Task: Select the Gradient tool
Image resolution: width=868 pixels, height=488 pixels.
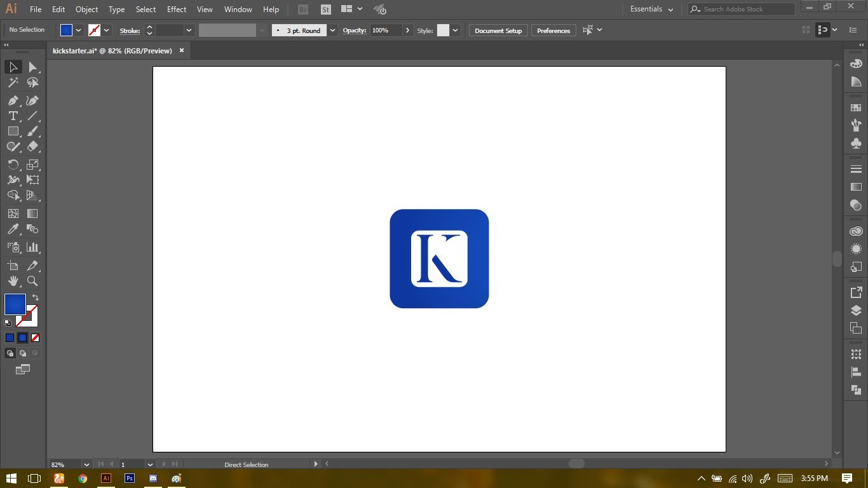Action: coord(32,213)
